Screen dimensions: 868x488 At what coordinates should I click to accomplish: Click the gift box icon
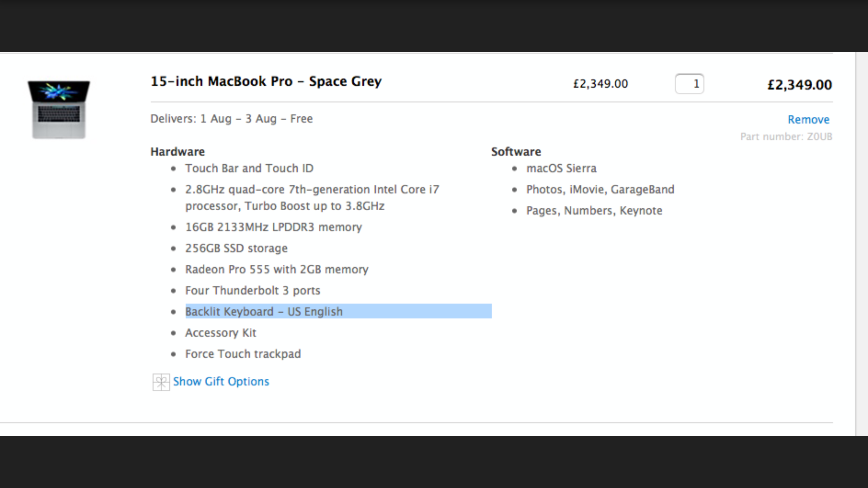161,382
